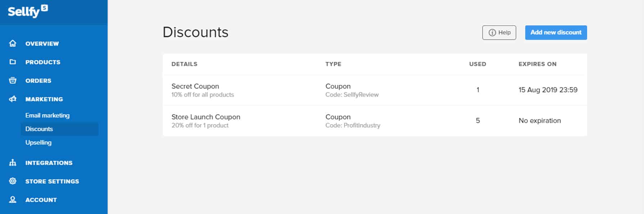Click the Overview home icon
The image size is (644, 214).
point(13,44)
